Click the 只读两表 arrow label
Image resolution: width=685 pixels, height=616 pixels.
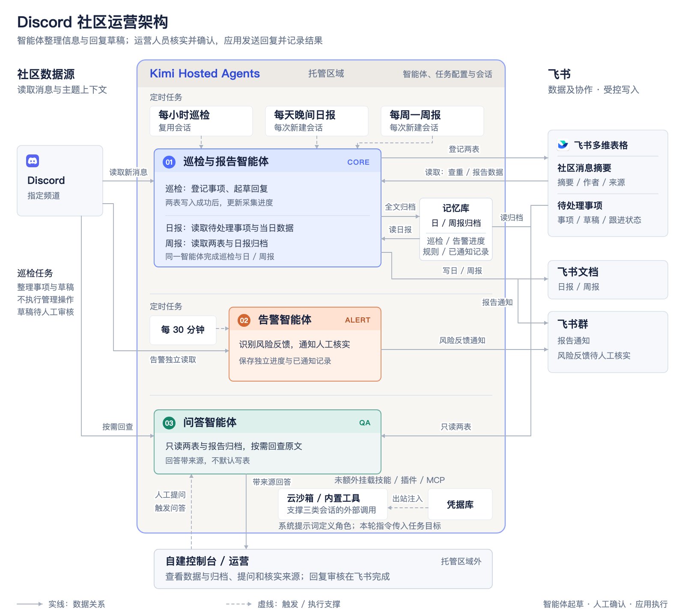pyautogui.click(x=456, y=426)
